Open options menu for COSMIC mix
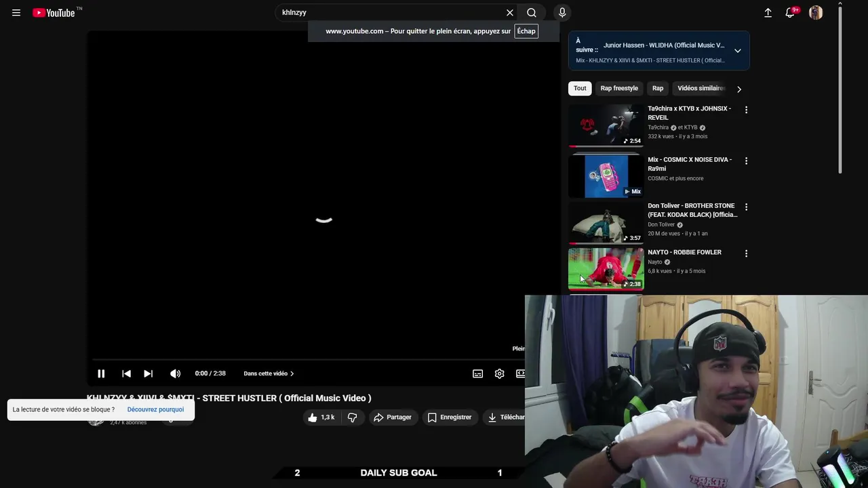868x488 pixels. click(746, 161)
